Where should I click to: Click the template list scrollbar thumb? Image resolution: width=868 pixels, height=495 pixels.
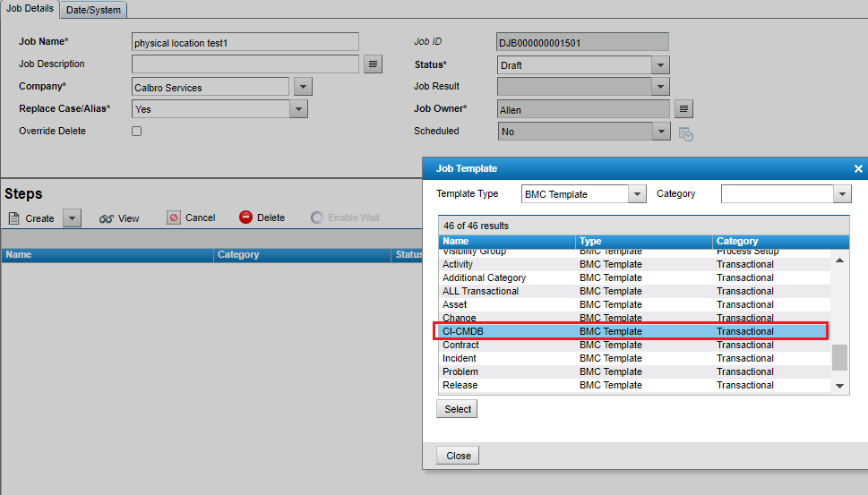[839, 357]
